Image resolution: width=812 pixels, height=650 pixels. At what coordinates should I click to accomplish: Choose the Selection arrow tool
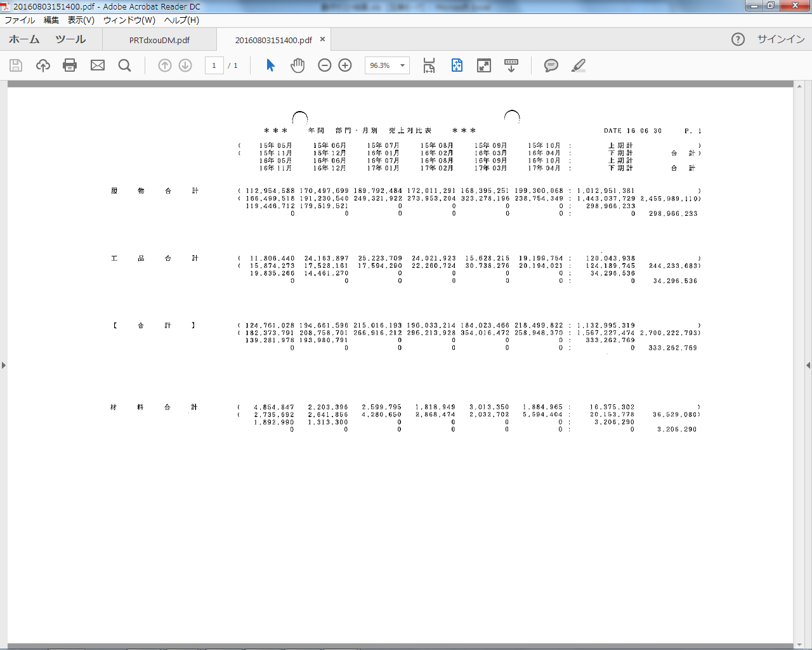271,65
